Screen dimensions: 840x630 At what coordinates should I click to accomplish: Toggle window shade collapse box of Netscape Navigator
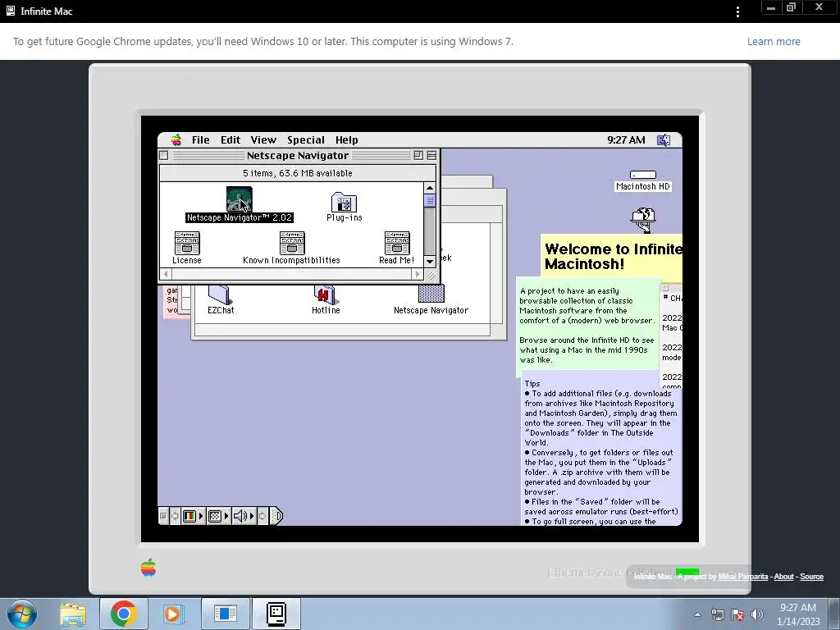point(431,155)
